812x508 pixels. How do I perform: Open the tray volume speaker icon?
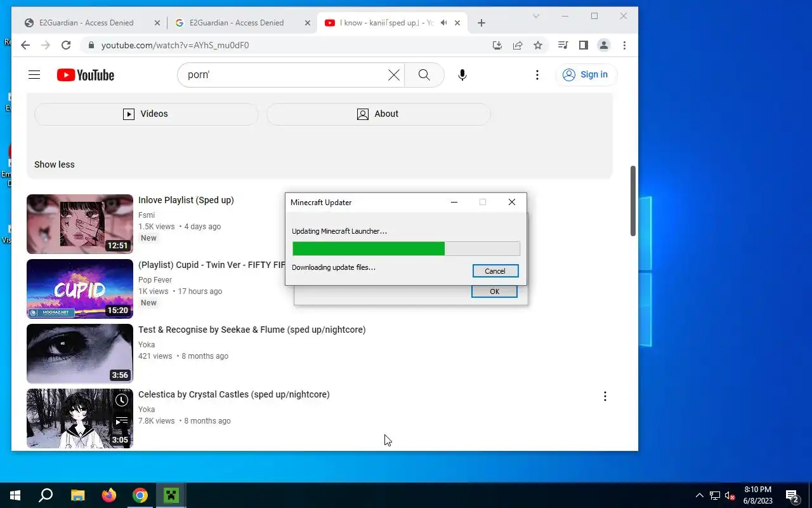730,495
